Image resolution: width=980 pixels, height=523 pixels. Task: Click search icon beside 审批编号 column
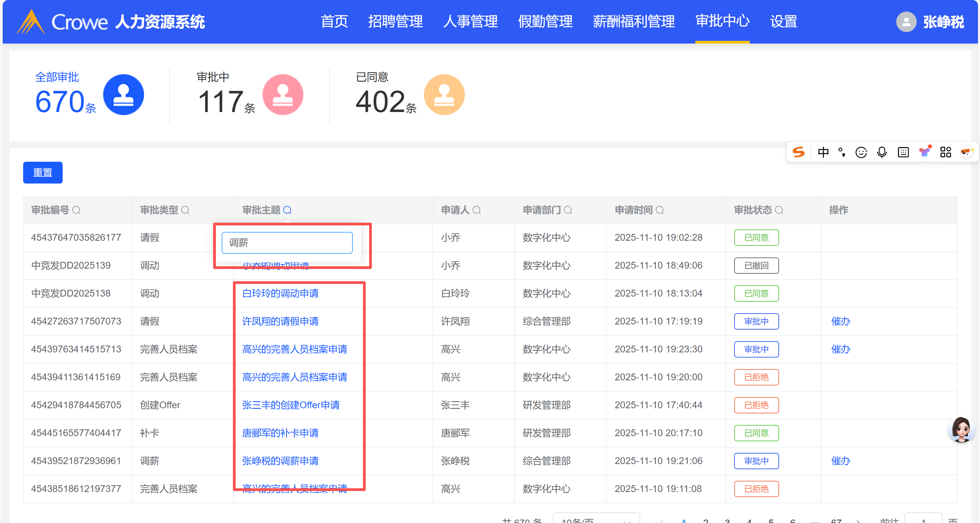[76, 210]
